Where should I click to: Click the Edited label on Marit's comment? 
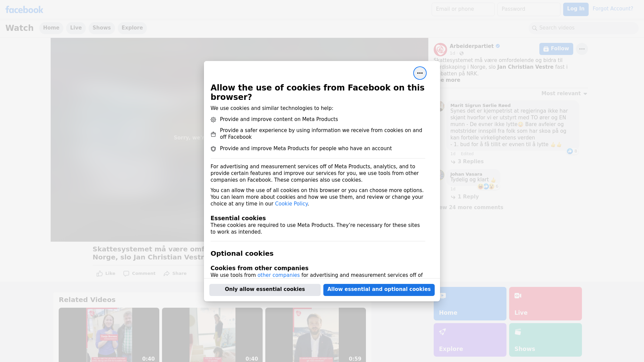(x=467, y=154)
